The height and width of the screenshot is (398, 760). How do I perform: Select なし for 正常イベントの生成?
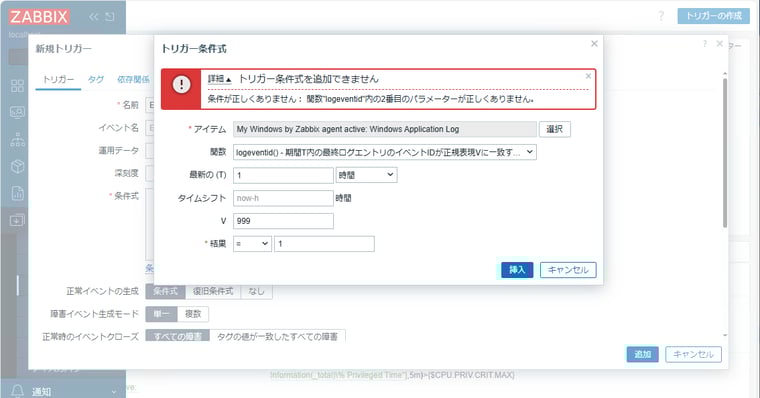coord(256,291)
